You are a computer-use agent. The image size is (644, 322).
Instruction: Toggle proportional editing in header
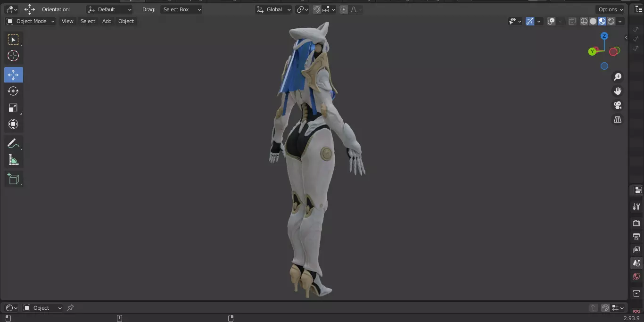[344, 9]
